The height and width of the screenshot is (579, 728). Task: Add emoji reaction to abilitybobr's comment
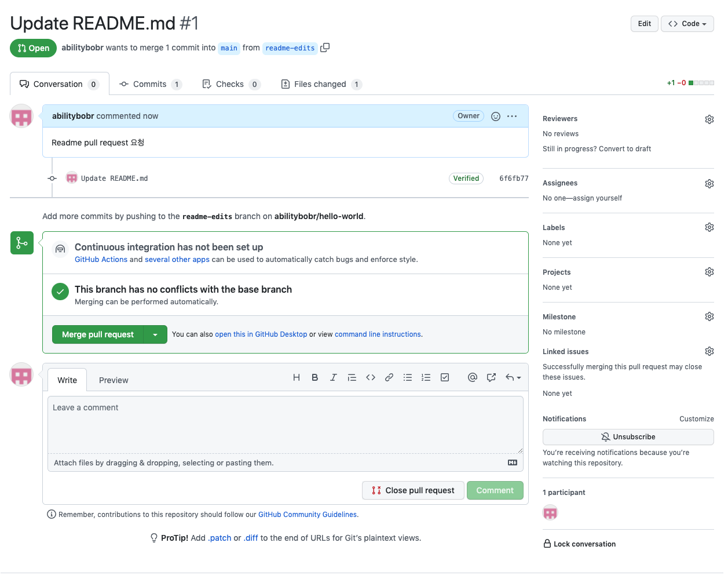[496, 116]
